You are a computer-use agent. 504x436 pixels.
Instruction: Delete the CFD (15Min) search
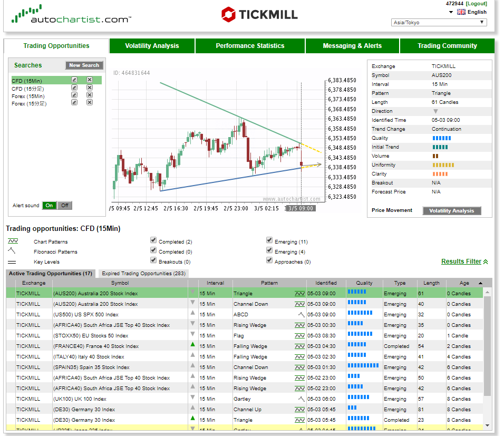tap(90, 80)
